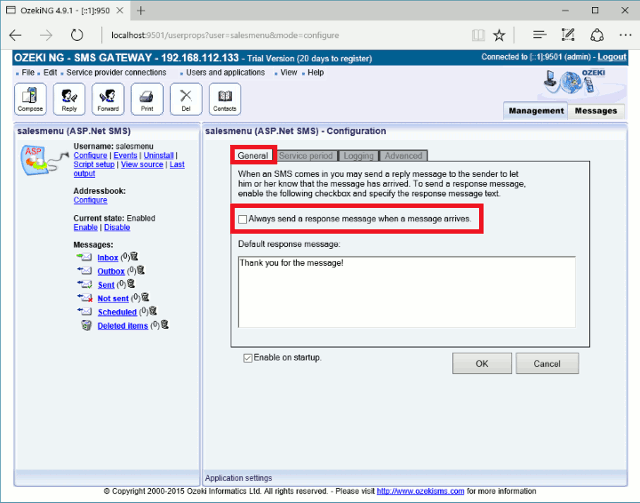Switch to the Advanced tab

coord(403,156)
